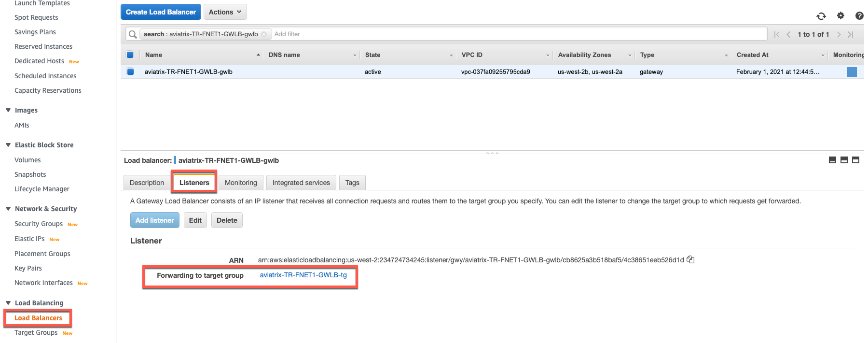Open Snapshots in the sidebar
Image resolution: width=868 pixels, height=343 pixels.
coord(30,174)
